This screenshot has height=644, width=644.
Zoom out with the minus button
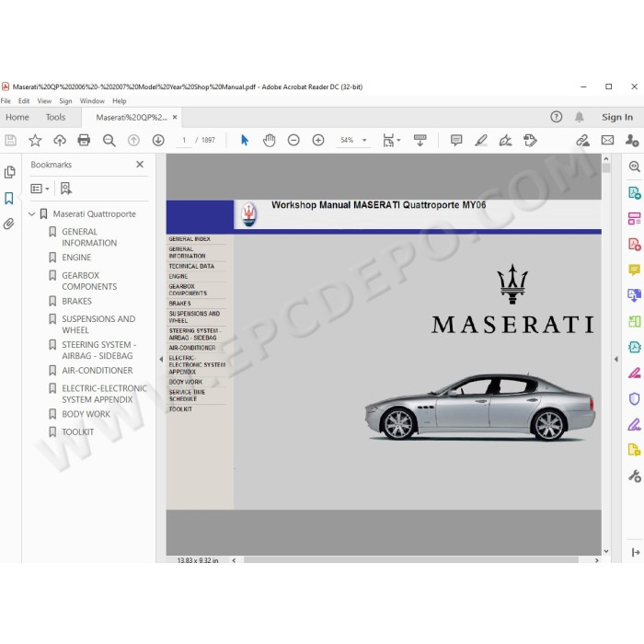point(293,141)
